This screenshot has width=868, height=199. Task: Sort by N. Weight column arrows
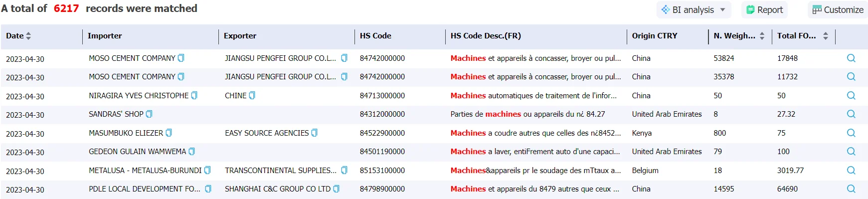(762, 36)
